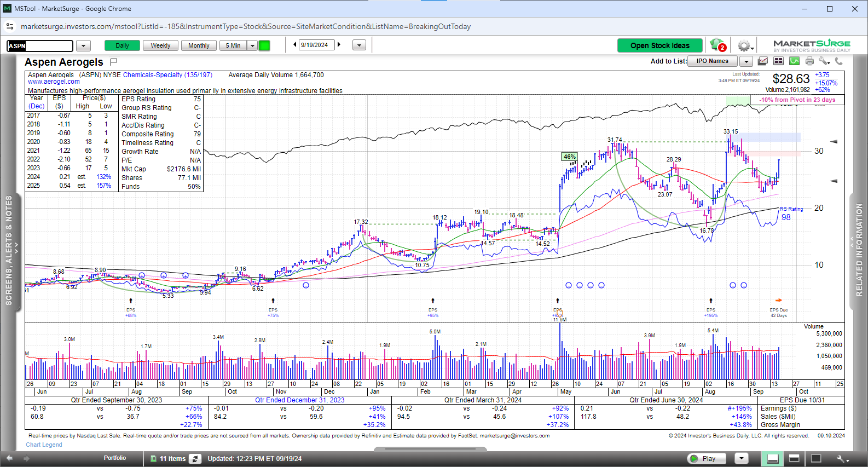Screen dimensions: 868x467
Task: Click the flag icon next to Aspen Aerogels
Action: 114,61
